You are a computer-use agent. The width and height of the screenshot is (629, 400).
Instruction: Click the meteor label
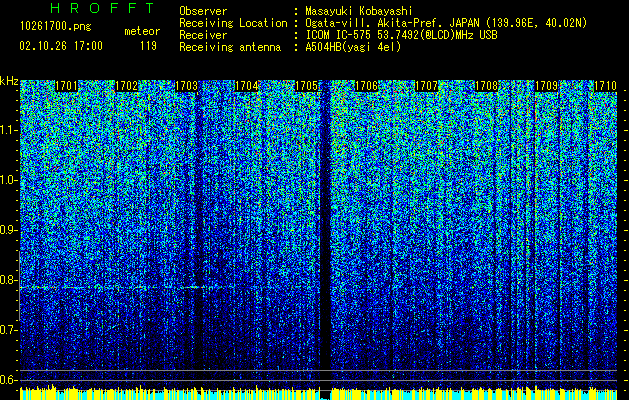pyautogui.click(x=142, y=31)
